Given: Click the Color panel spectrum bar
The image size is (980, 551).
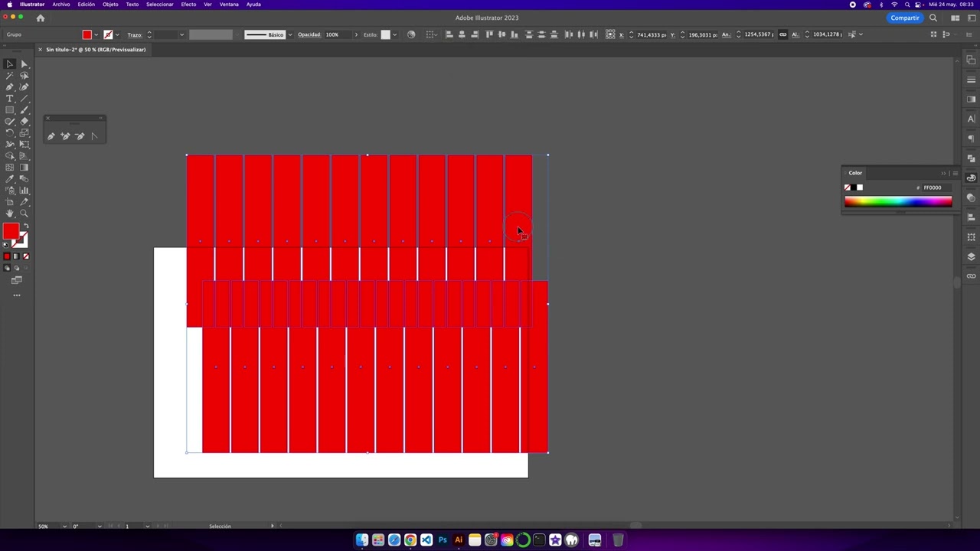Looking at the screenshot, I should 898,201.
